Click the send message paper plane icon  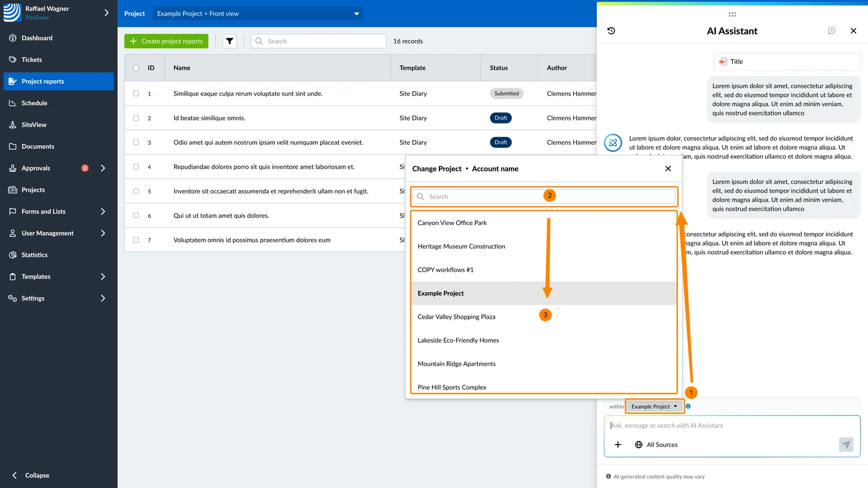coord(846,445)
